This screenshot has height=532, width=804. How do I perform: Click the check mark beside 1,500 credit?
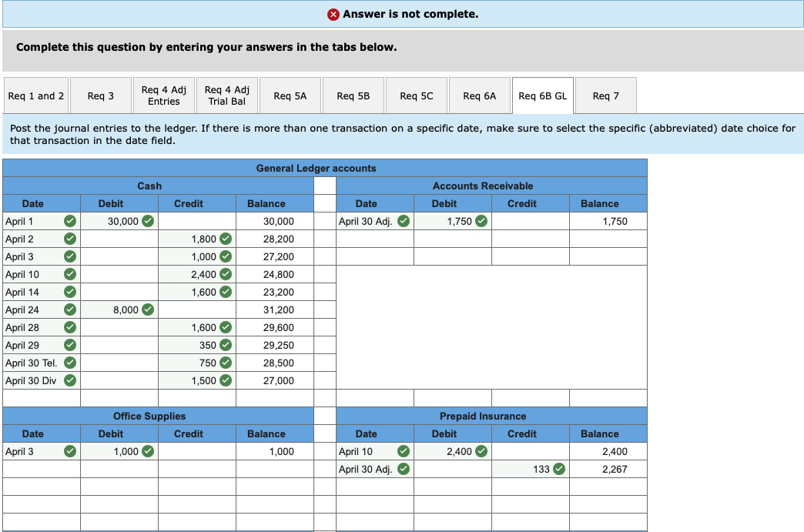coord(226,380)
